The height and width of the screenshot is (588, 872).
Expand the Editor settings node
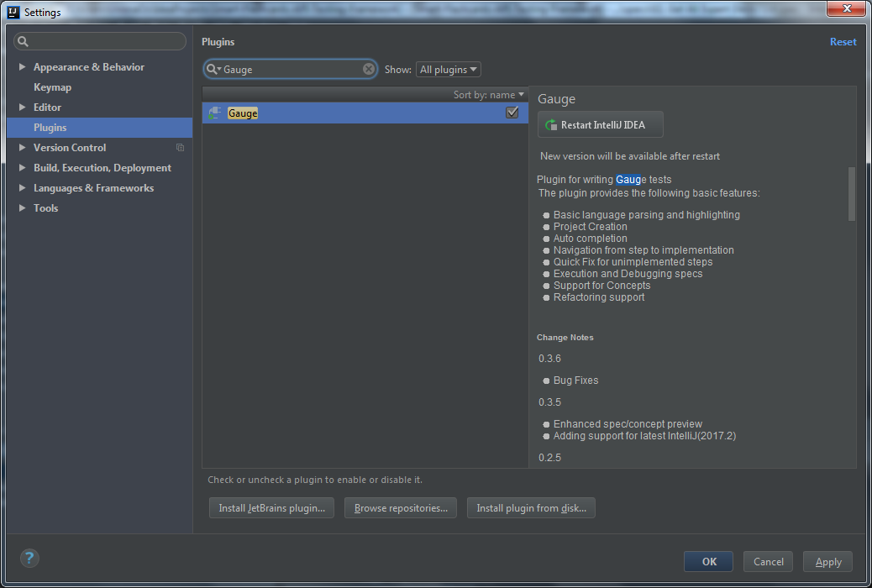[x=22, y=107]
